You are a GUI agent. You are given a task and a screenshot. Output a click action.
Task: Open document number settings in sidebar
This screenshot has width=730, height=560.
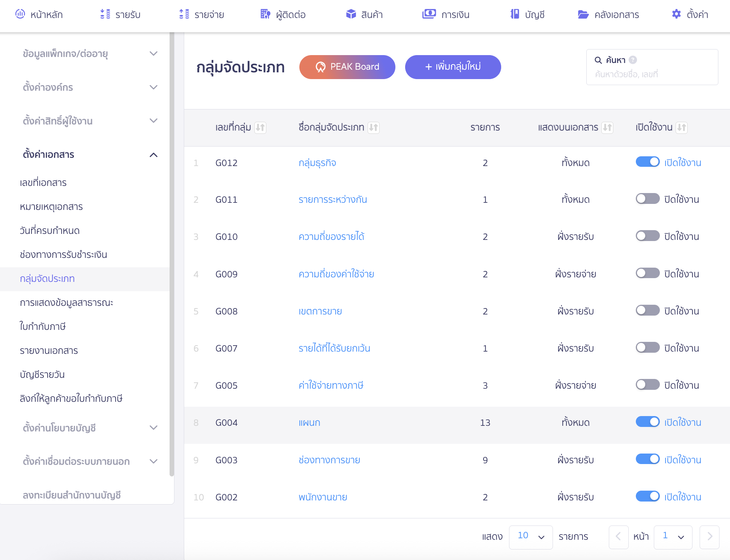(43, 183)
